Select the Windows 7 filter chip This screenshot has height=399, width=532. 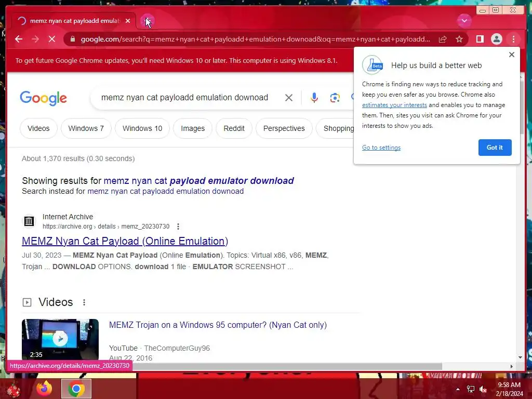point(86,128)
